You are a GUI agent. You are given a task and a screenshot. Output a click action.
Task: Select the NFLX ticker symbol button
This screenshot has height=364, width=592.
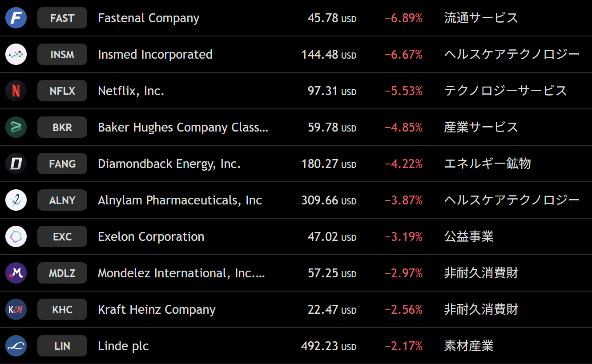coord(62,91)
